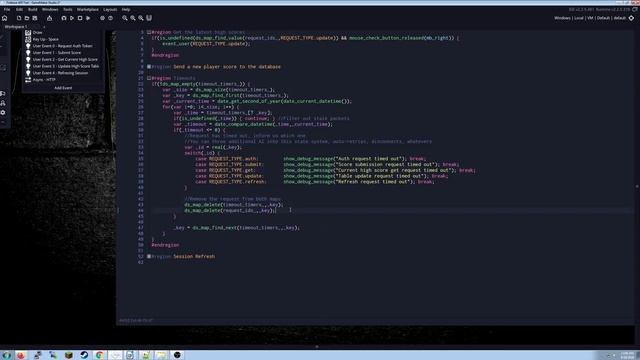
Task: Select the Workspace 1 tab
Action: tap(16, 27)
